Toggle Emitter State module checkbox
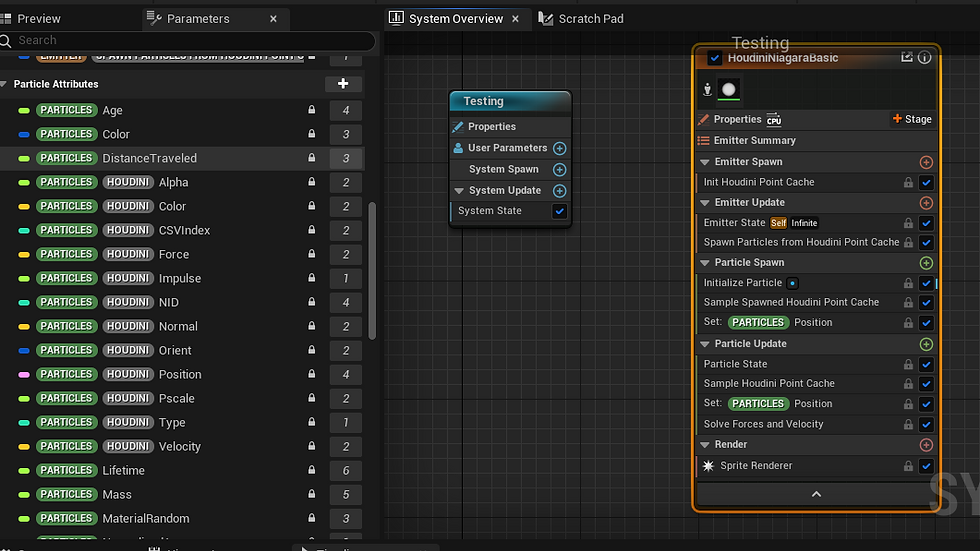Image resolution: width=980 pixels, height=551 pixels. tap(926, 223)
